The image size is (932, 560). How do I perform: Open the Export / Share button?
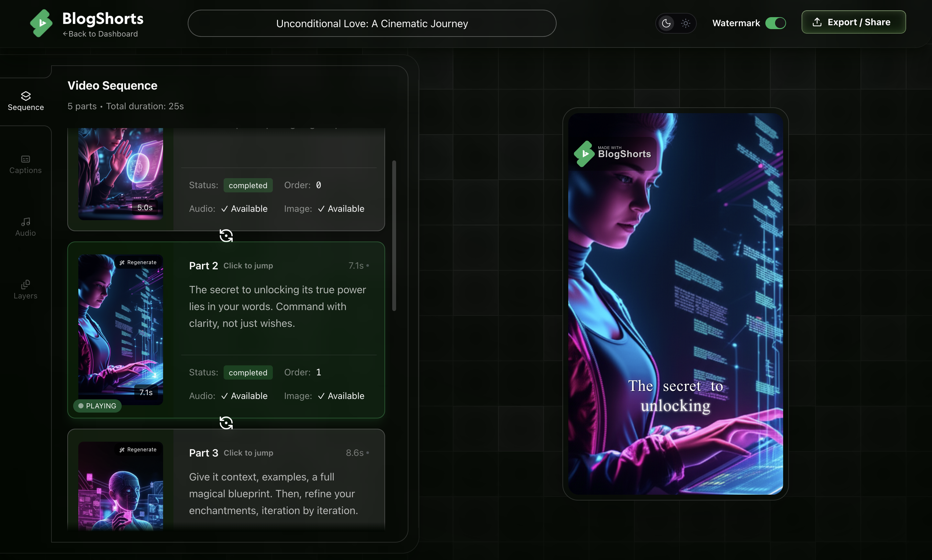tap(853, 22)
